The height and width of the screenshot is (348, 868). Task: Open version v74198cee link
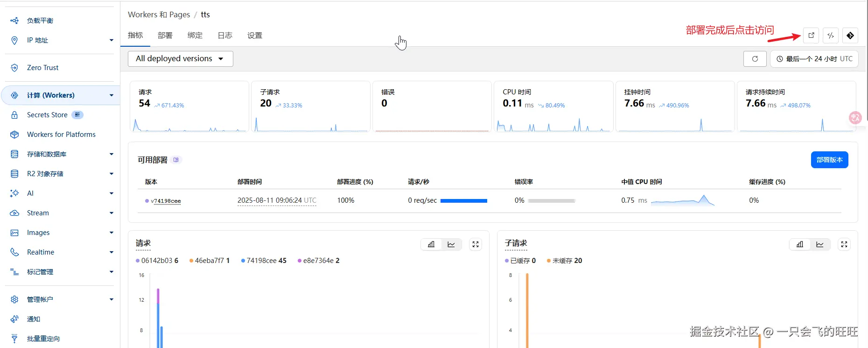[166, 201]
